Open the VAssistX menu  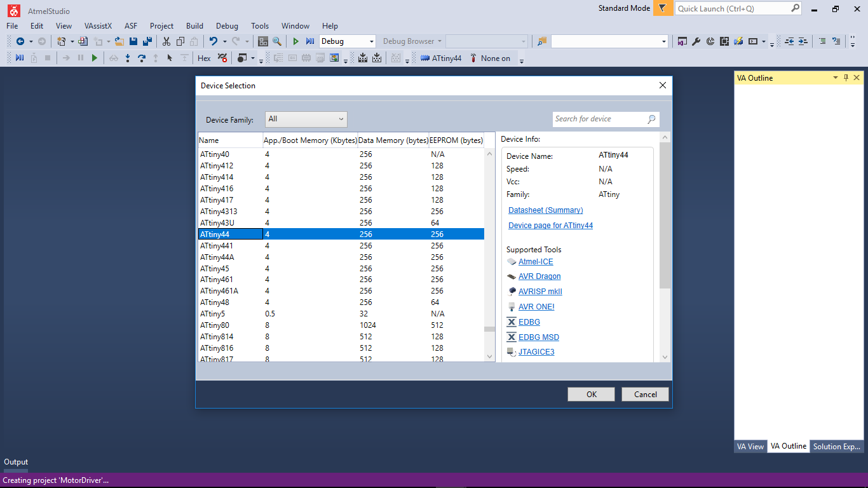(x=98, y=26)
